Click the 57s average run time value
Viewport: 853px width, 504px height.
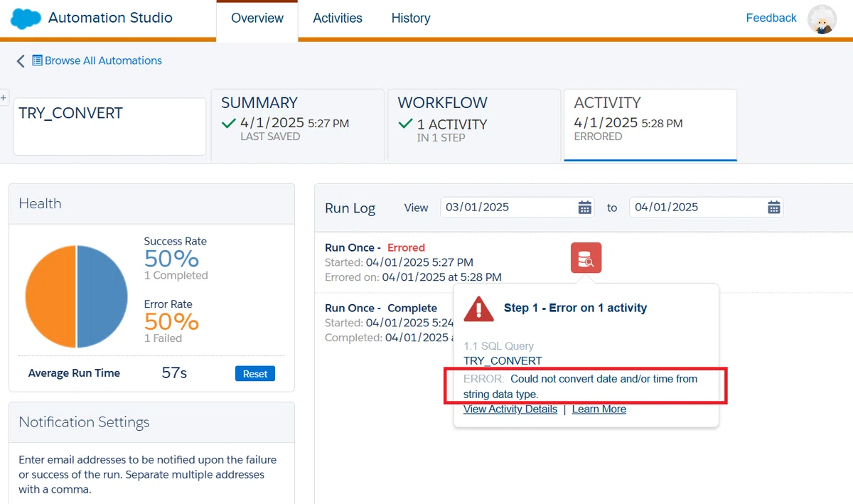click(x=174, y=373)
